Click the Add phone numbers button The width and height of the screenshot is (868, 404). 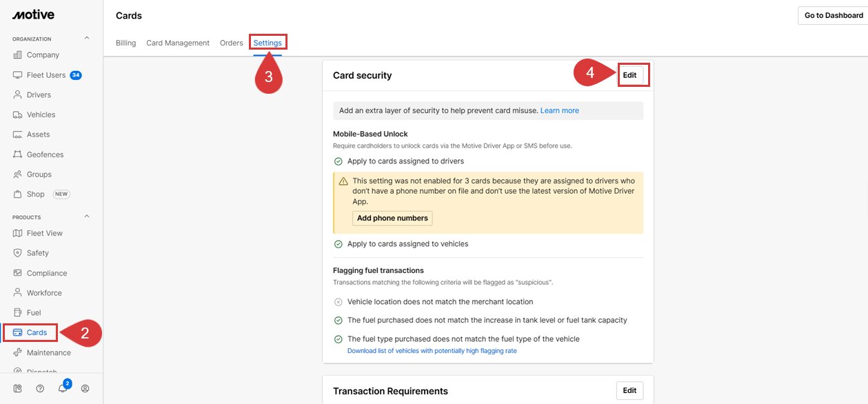(392, 218)
